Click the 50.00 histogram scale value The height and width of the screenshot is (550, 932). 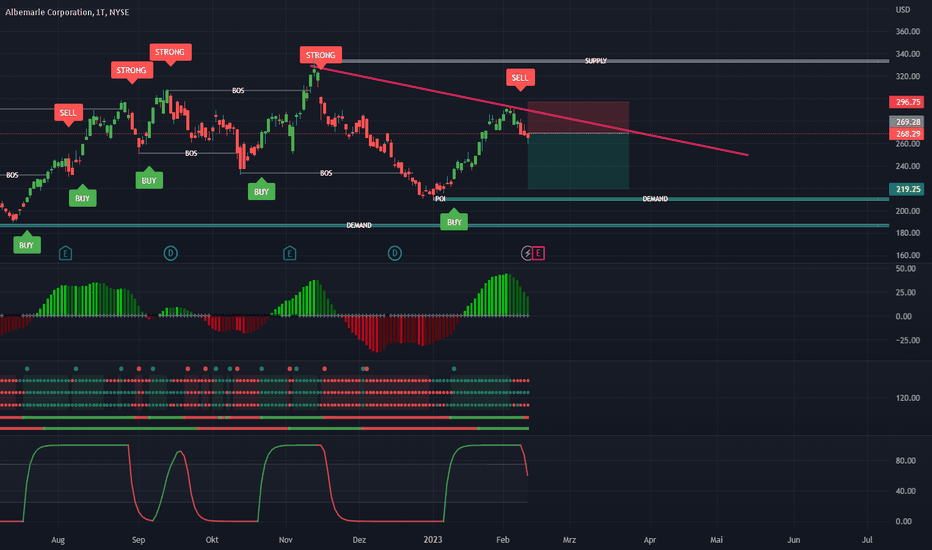(x=905, y=269)
